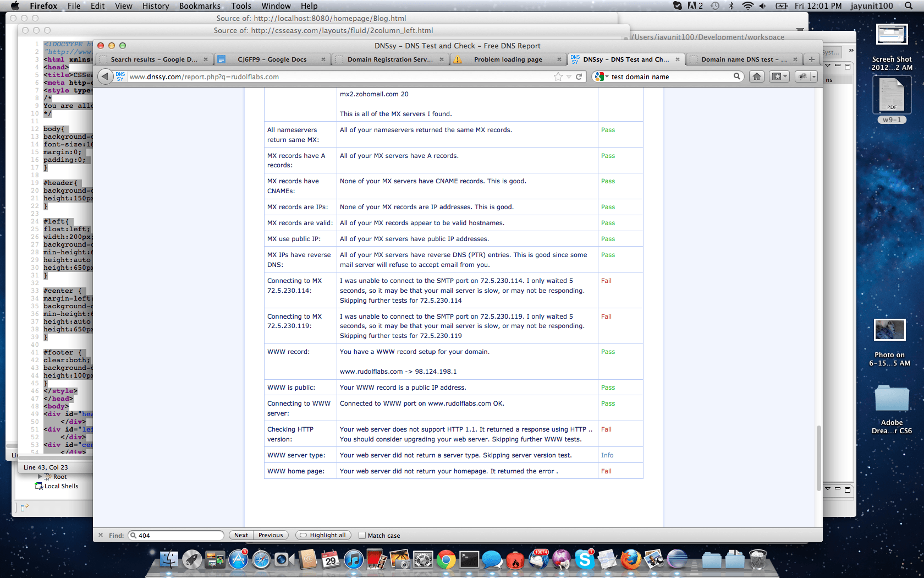Open Spotlight search in the menu bar
The image size is (924, 578).
908,6
